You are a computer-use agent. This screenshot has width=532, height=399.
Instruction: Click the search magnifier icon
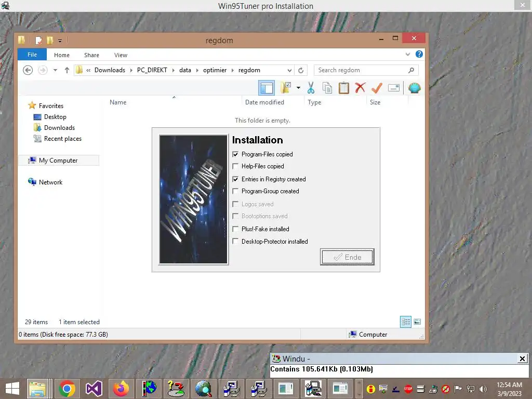(x=411, y=70)
